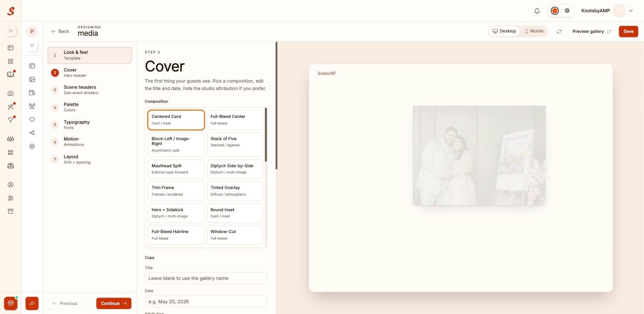644x314 pixels.
Task: Open the heart favorites icon in inner sidebar
Action: point(32,120)
